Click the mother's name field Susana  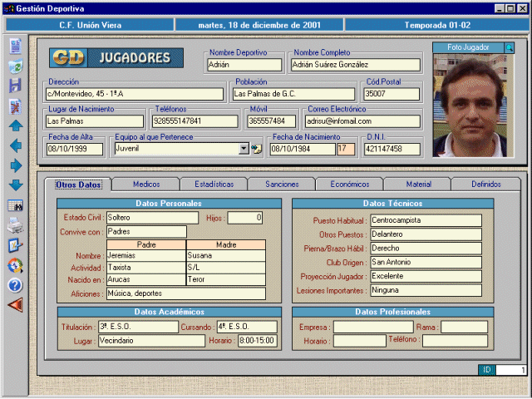tap(226, 255)
